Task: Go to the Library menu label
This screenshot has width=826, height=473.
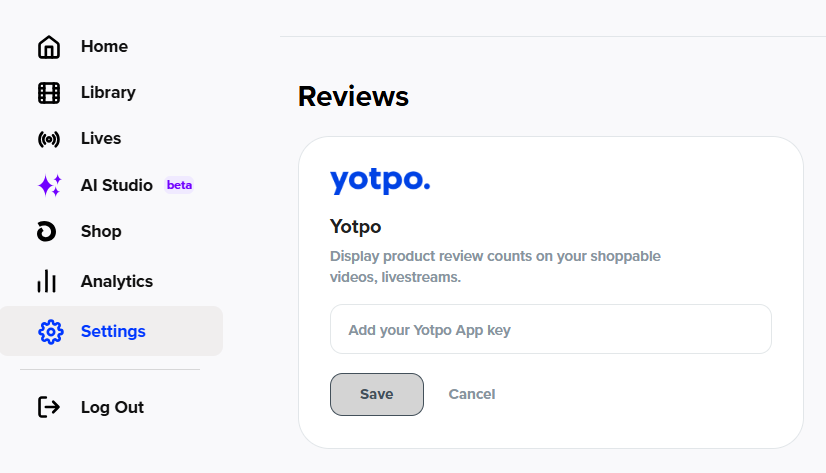Action: pyautogui.click(x=108, y=93)
